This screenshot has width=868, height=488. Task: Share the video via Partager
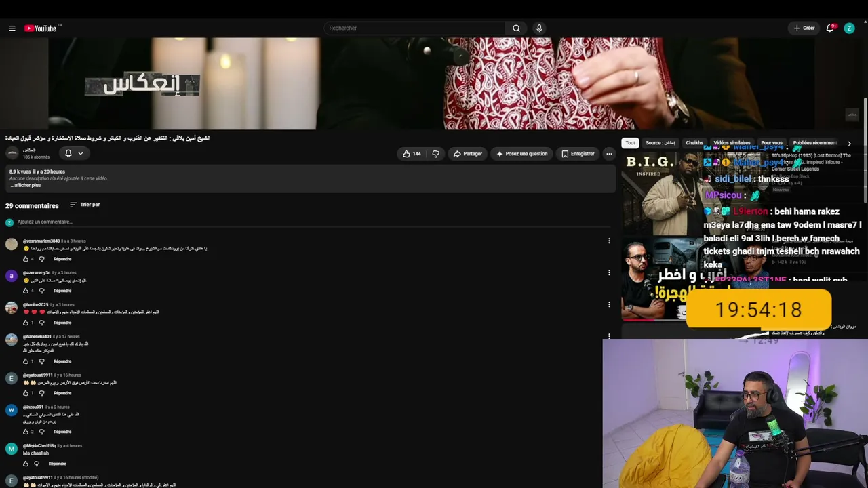(x=468, y=154)
